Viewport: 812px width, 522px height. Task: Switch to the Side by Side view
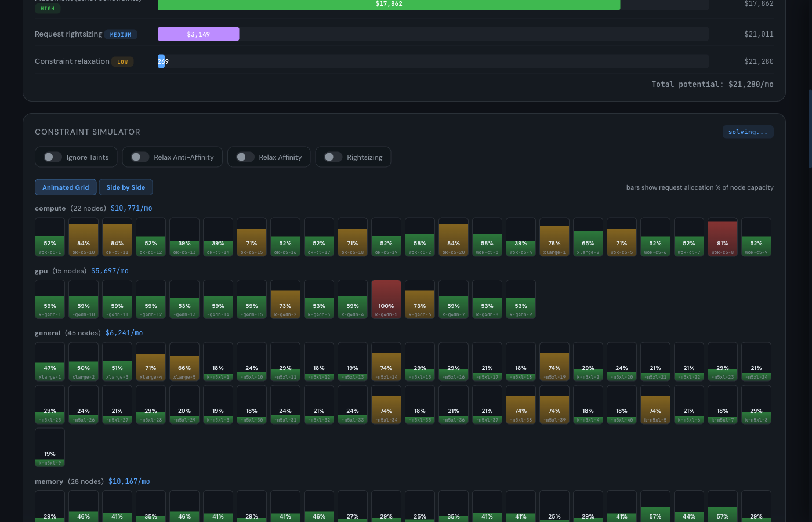pos(126,187)
